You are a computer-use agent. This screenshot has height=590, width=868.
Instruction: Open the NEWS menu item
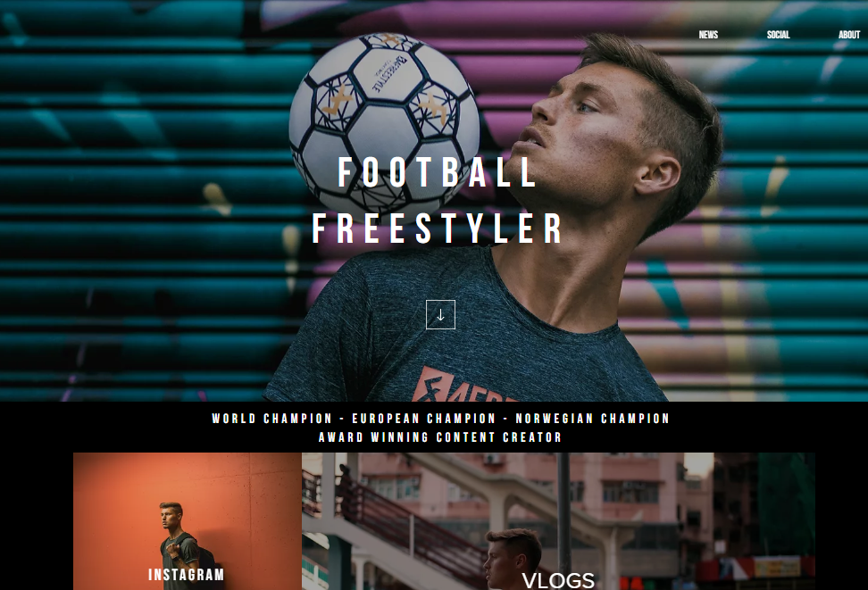pos(708,35)
